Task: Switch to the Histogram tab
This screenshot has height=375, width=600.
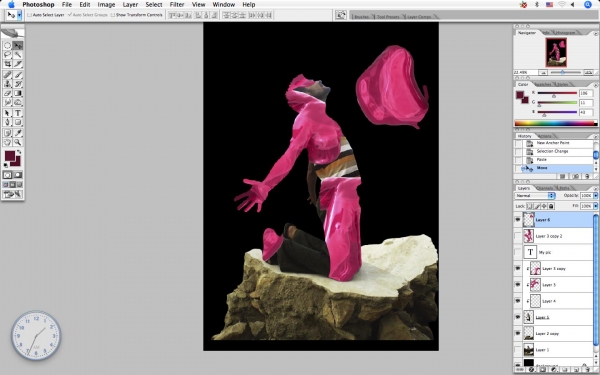Action: pos(565,33)
